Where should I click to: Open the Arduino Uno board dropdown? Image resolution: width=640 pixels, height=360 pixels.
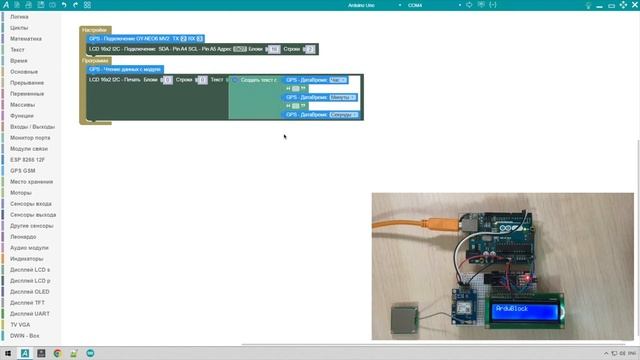pyautogui.click(x=374, y=5)
